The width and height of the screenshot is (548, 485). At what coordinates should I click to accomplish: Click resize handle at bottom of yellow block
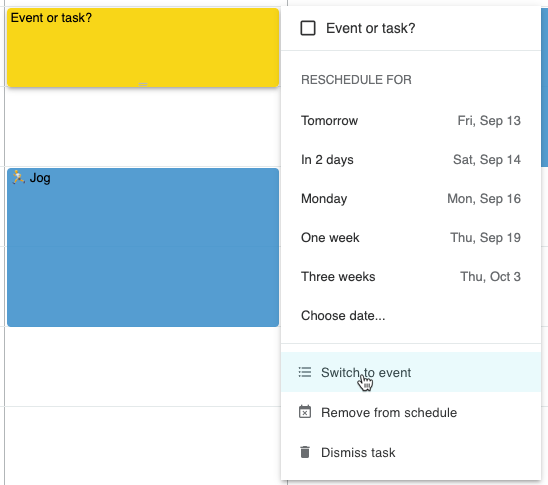(143, 84)
